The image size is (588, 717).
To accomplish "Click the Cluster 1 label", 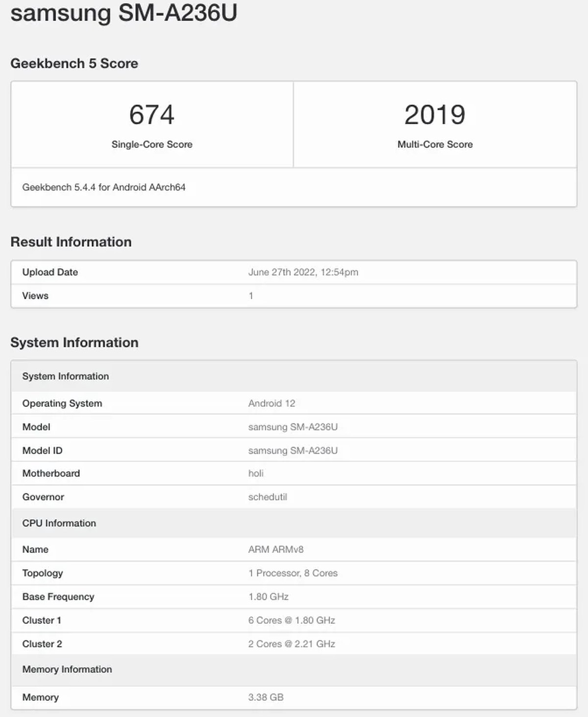I will (42, 621).
